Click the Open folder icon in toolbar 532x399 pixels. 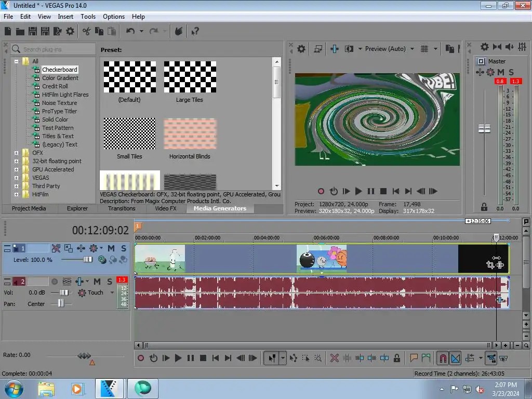click(20, 32)
